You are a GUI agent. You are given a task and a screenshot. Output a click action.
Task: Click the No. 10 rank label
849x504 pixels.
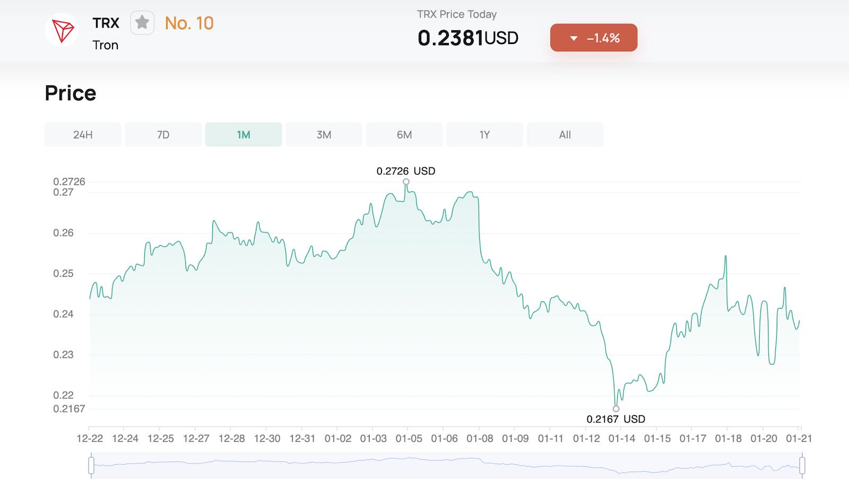(189, 23)
